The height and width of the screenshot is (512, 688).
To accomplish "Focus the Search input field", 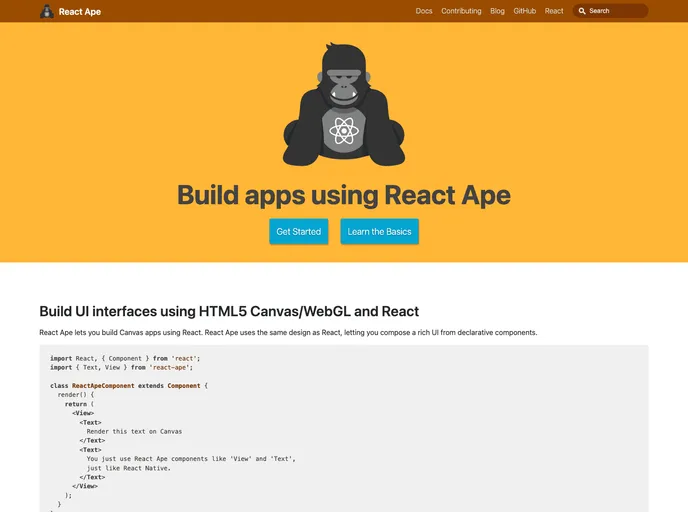I will pos(610,11).
